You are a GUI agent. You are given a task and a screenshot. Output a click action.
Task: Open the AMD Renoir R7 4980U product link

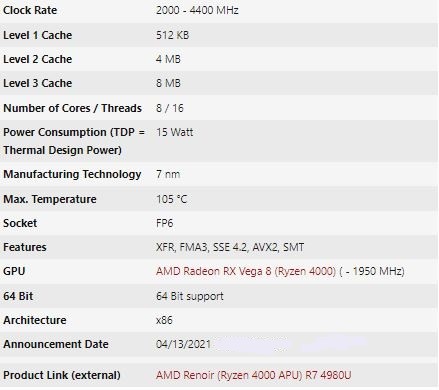pos(253,375)
